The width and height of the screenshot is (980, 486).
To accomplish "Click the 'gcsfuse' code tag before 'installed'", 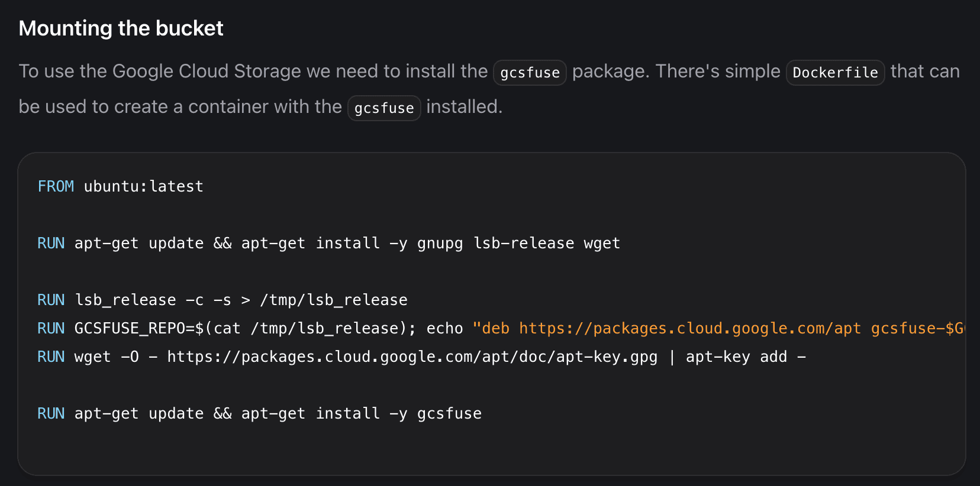I will pyautogui.click(x=384, y=108).
